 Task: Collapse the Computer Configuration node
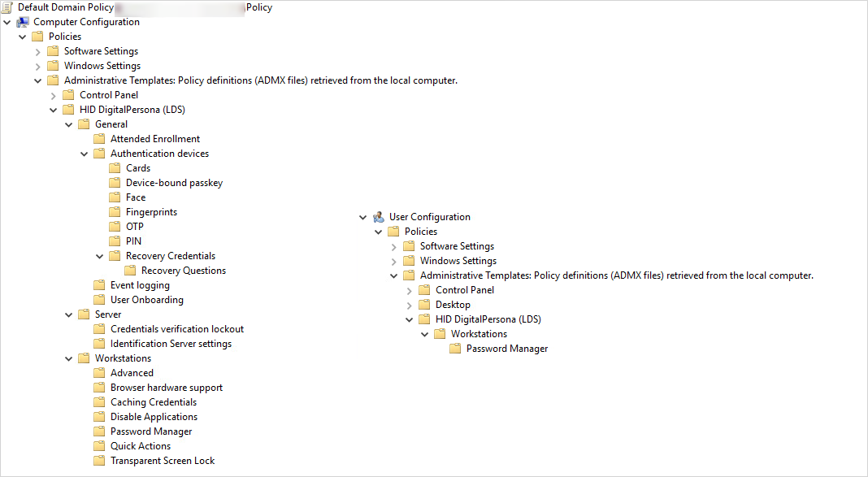7,22
